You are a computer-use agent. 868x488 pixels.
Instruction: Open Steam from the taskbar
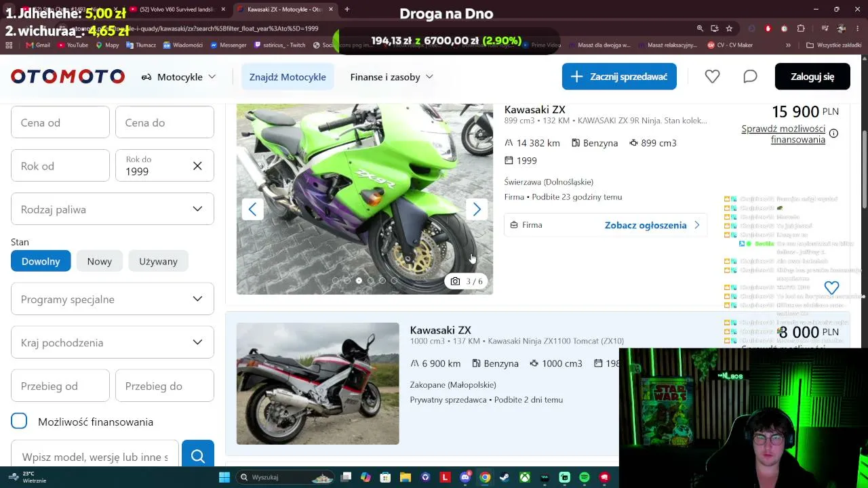point(505,477)
